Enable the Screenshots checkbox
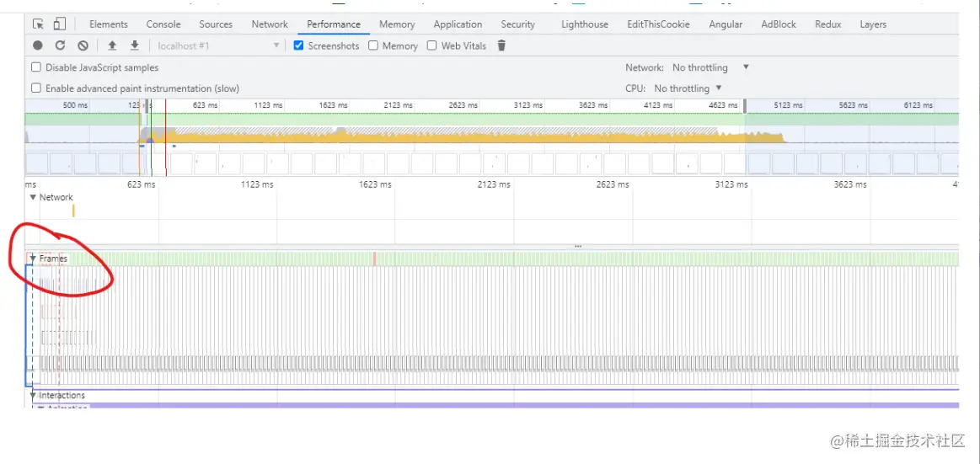Image resolution: width=980 pixels, height=464 pixels. tap(299, 45)
